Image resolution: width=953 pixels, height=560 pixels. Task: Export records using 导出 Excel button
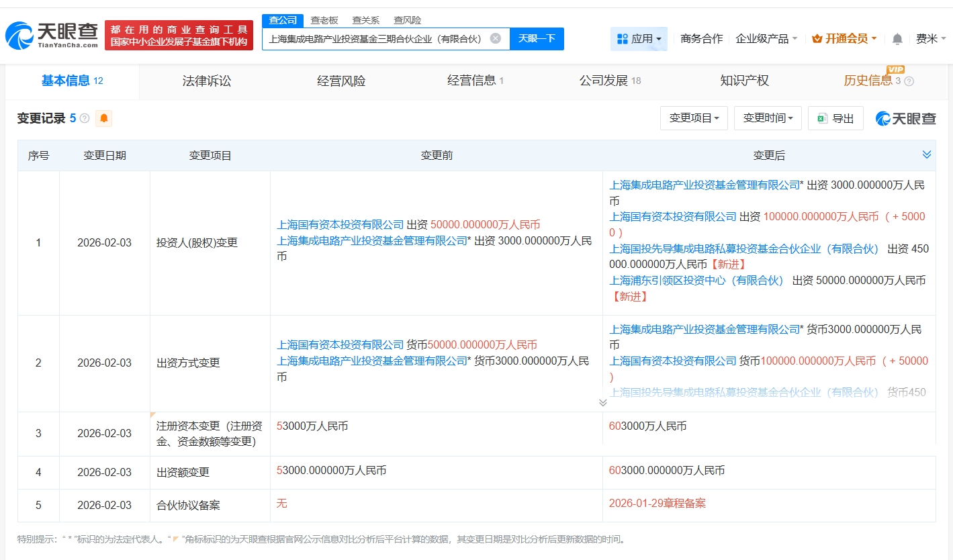pos(835,118)
